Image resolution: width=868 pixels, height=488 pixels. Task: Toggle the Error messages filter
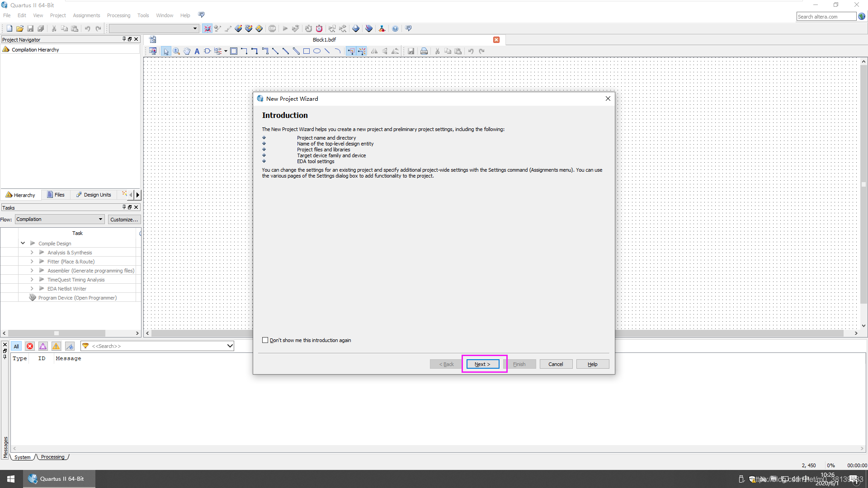click(x=30, y=347)
